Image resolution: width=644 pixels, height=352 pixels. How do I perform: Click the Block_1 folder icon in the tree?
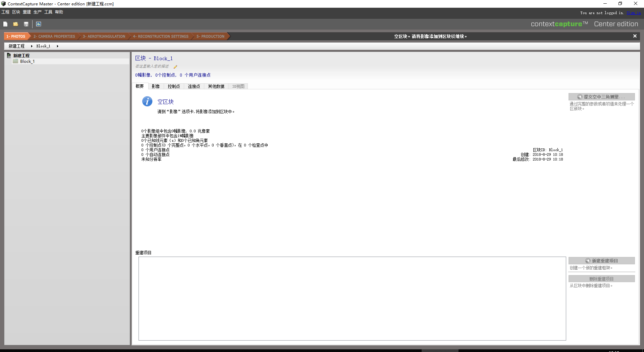pos(15,61)
